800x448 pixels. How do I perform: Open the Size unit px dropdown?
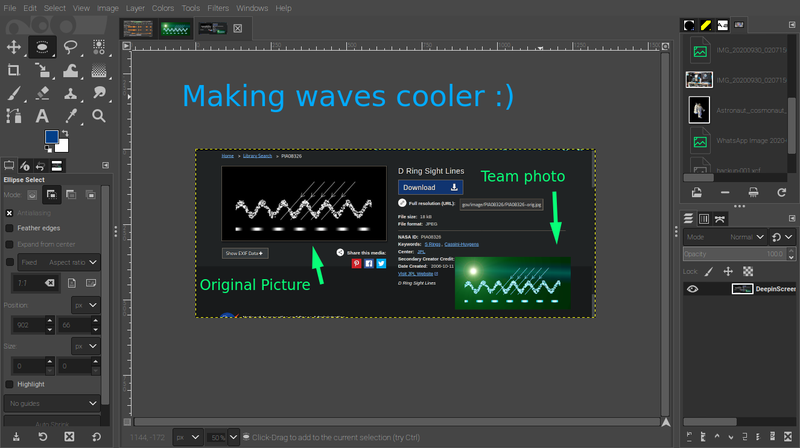click(86, 346)
